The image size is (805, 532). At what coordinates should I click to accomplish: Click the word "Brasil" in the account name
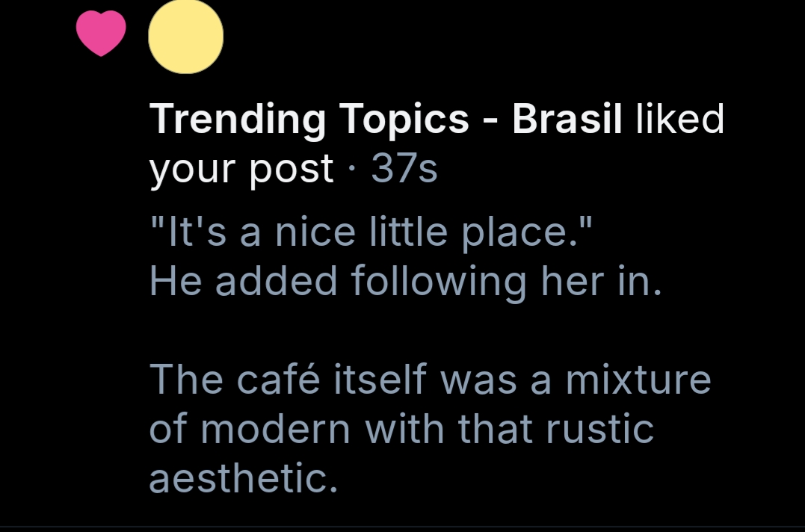(567, 120)
